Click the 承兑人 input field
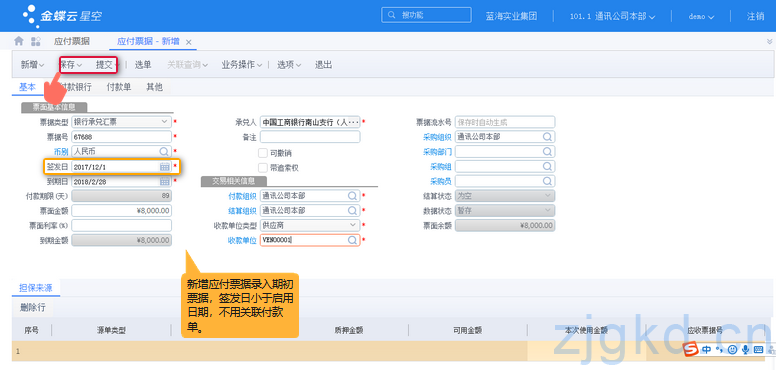Screen dimensions: 776x370 pyautogui.click(x=310, y=122)
